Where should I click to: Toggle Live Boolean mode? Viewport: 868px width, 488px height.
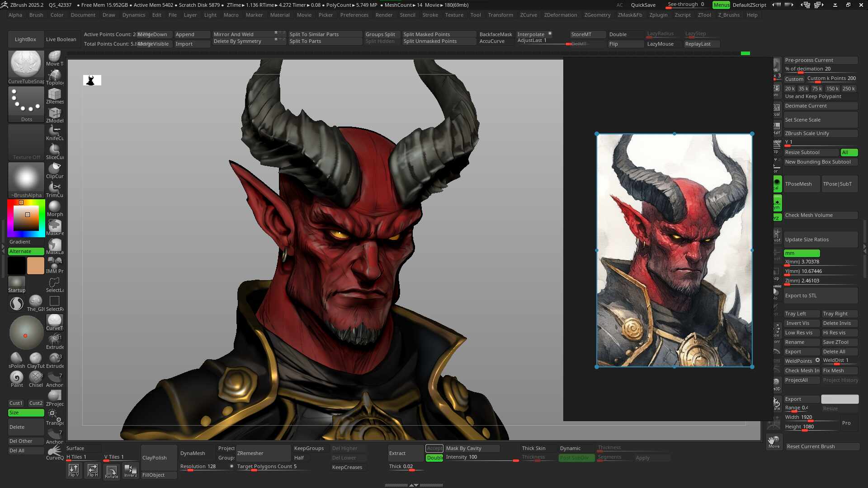61,39
